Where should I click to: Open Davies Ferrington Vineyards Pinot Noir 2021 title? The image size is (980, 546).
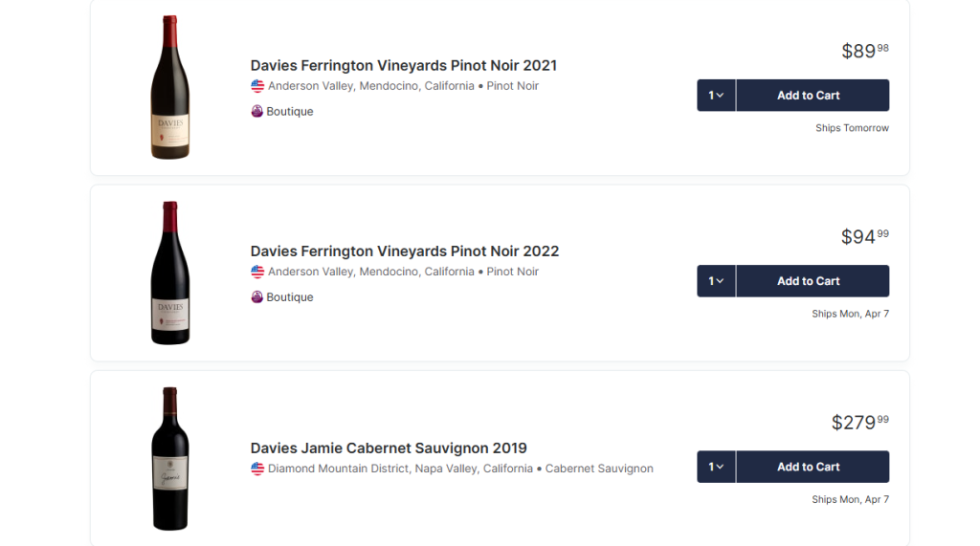tap(403, 66)
